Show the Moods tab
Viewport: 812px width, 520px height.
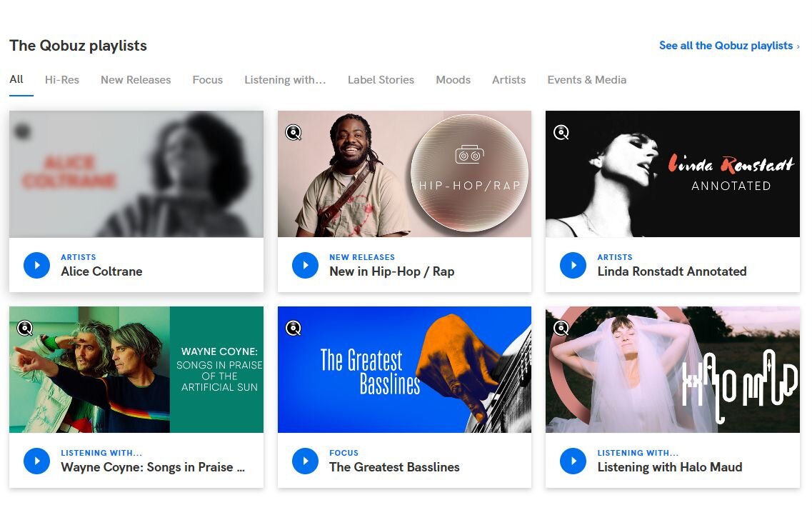click(453, 80)
